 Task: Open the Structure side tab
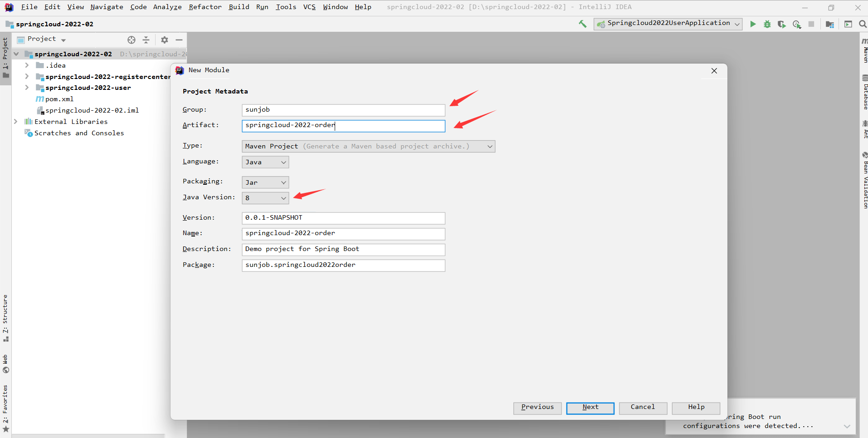pos(5,318)
